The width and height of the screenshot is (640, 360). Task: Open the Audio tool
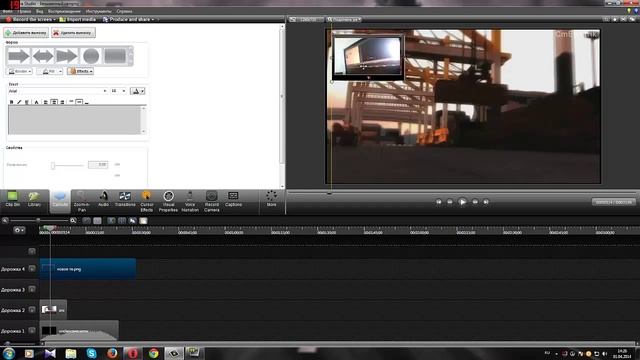tap(103, 200)
